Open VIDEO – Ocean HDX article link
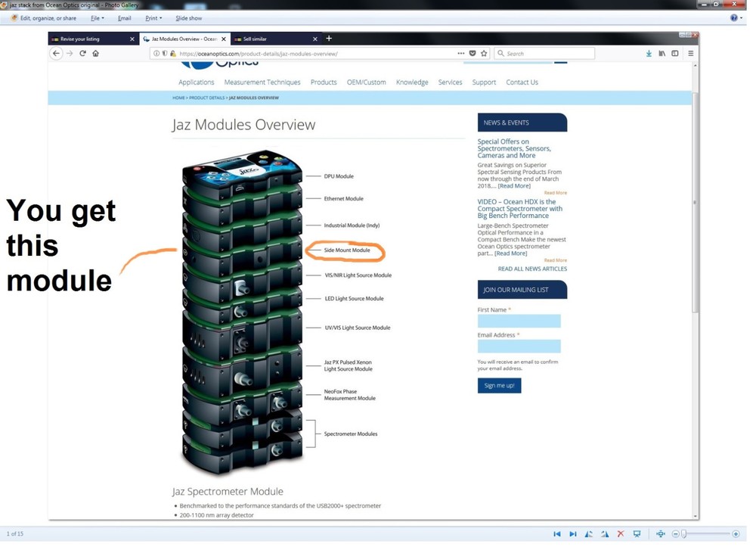756x547 pixels. point(520,209)
